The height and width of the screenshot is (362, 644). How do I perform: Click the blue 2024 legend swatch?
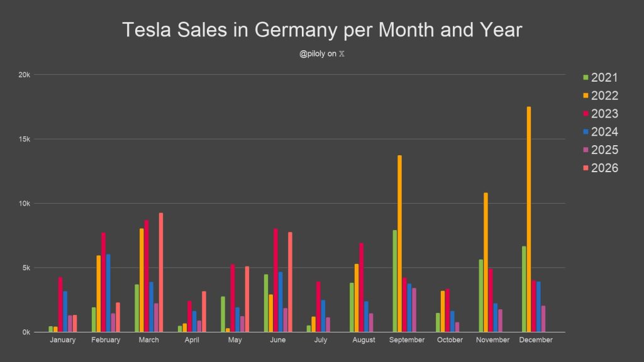pos(586,132)
